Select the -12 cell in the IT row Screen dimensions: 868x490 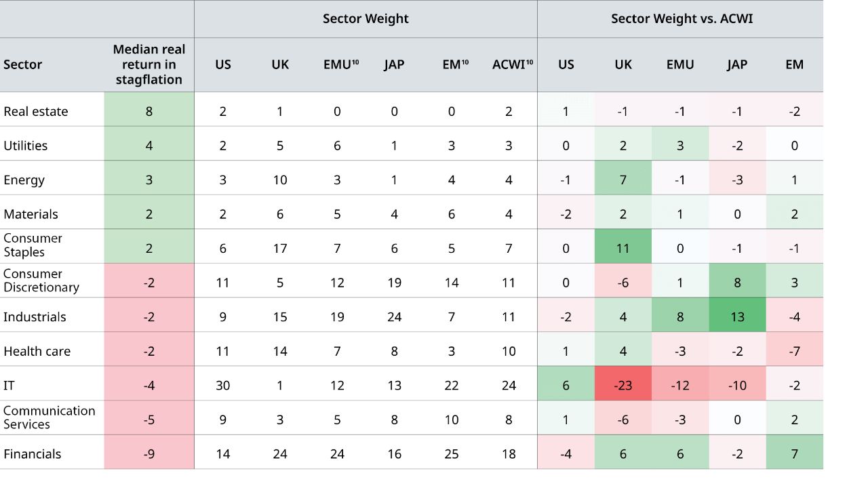point(680,386)
